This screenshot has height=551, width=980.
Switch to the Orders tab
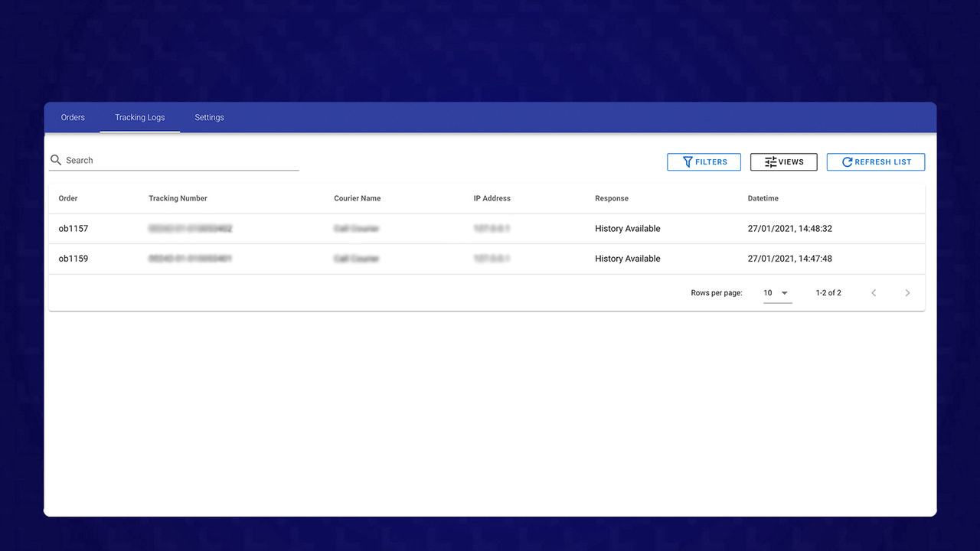point(73,117)
